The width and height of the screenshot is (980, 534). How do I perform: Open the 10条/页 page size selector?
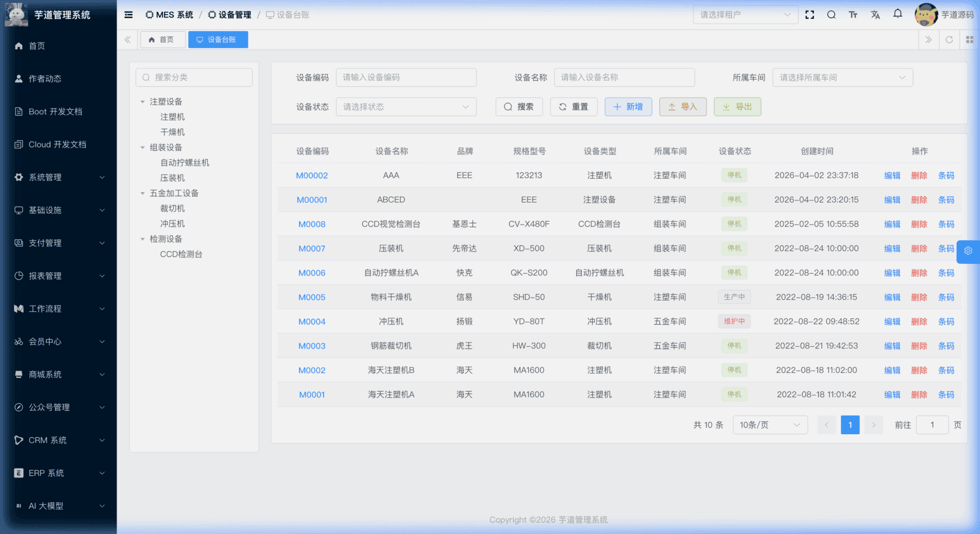(769, 425)
